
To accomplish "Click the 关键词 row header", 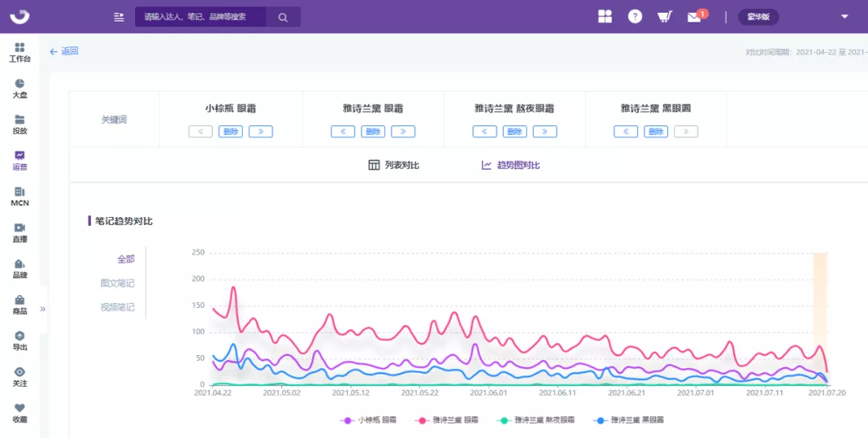I will coord(114,120).
